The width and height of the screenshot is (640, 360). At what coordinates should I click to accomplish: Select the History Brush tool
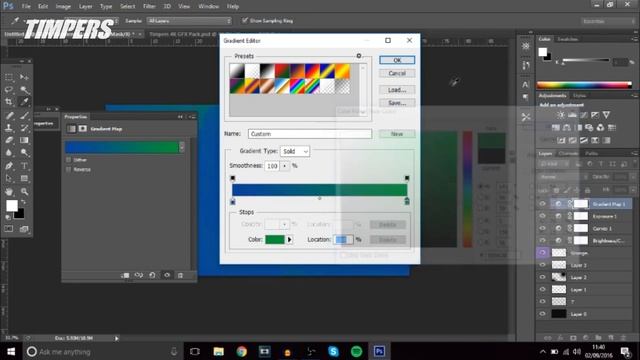24,128
